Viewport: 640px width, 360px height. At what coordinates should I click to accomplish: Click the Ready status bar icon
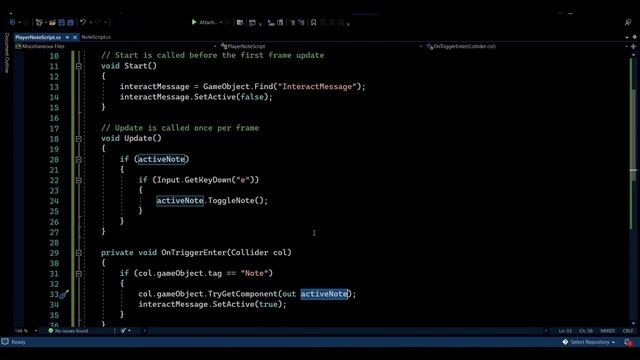[5, 342]
